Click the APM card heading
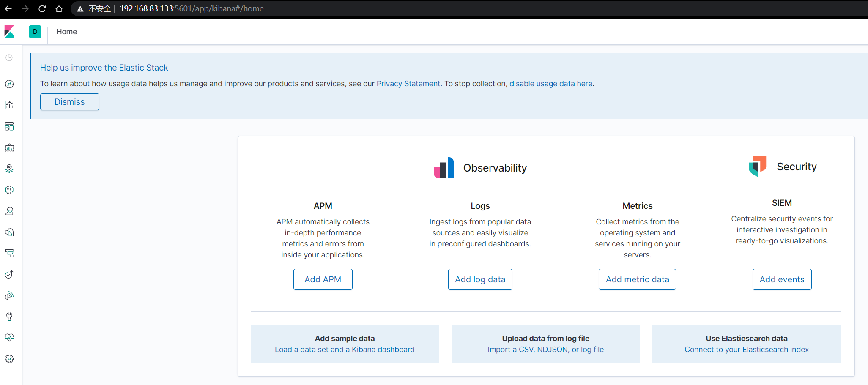 point(323,206)
